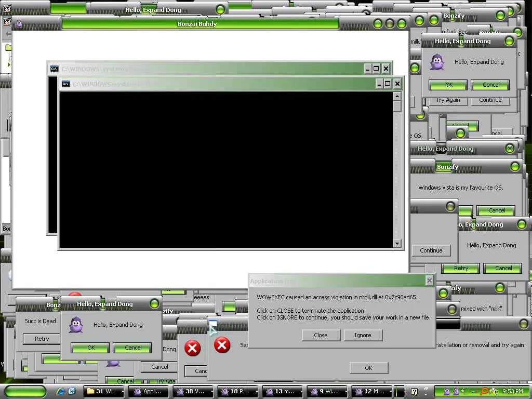Click OK in the installation or removal error dialog
The width and height of the screenshot is (532, 399).
pyautogui.click(x=368, y=368)
